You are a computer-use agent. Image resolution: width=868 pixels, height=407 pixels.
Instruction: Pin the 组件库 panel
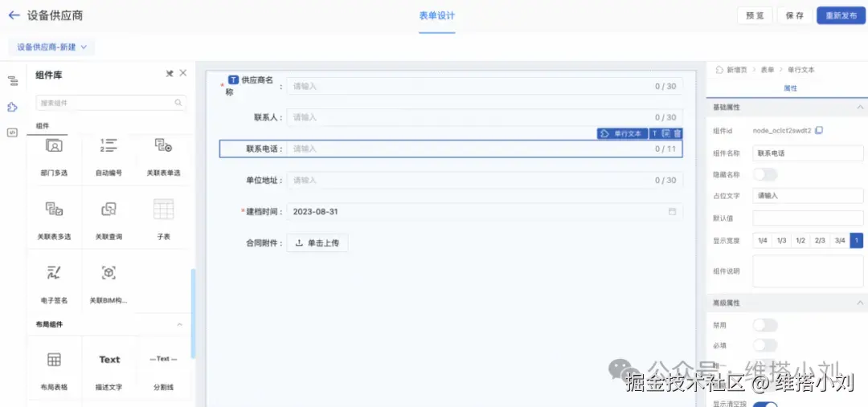pyautogui.click(x=170, y=74)
